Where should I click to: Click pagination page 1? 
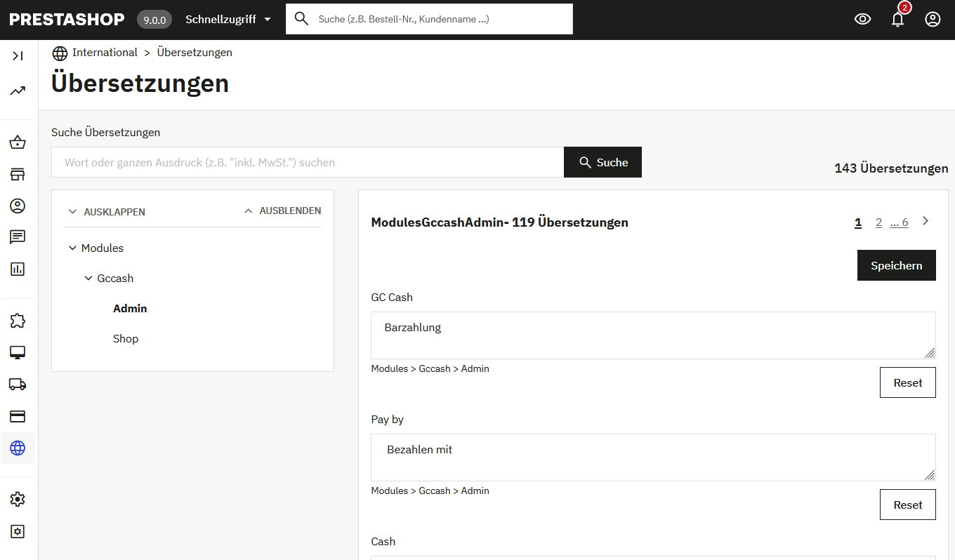pos(858,222)
